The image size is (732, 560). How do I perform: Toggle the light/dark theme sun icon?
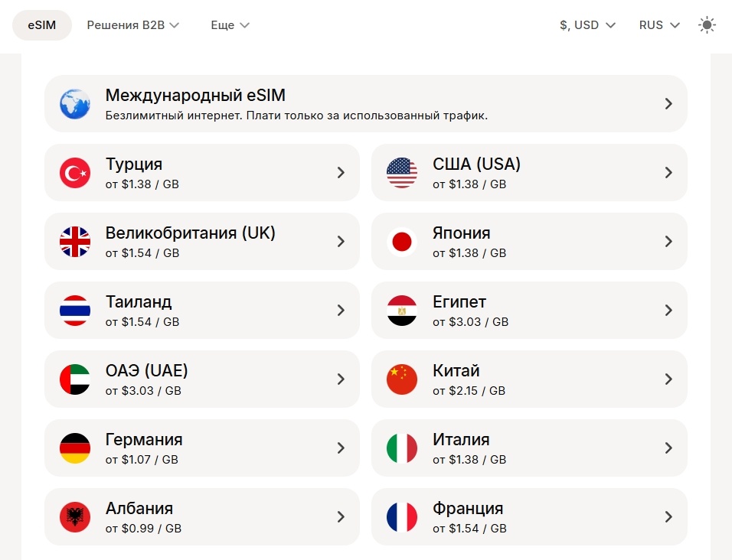(707, 24)
